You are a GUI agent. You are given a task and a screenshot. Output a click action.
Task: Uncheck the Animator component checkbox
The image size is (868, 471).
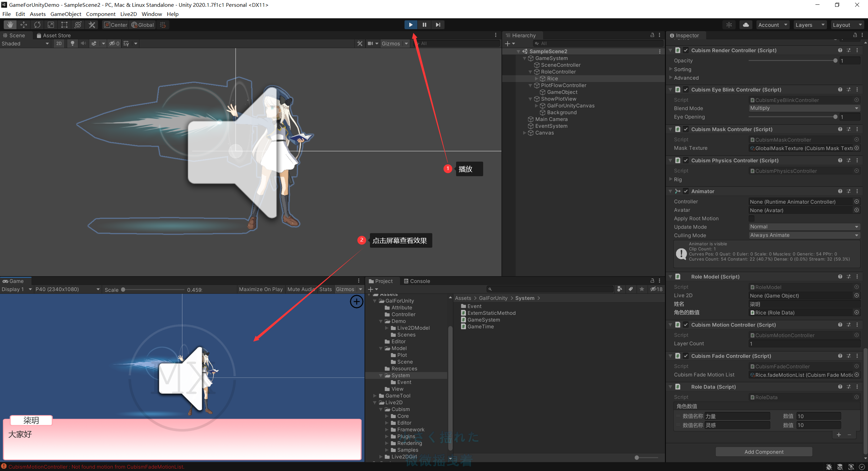[686, 191]
